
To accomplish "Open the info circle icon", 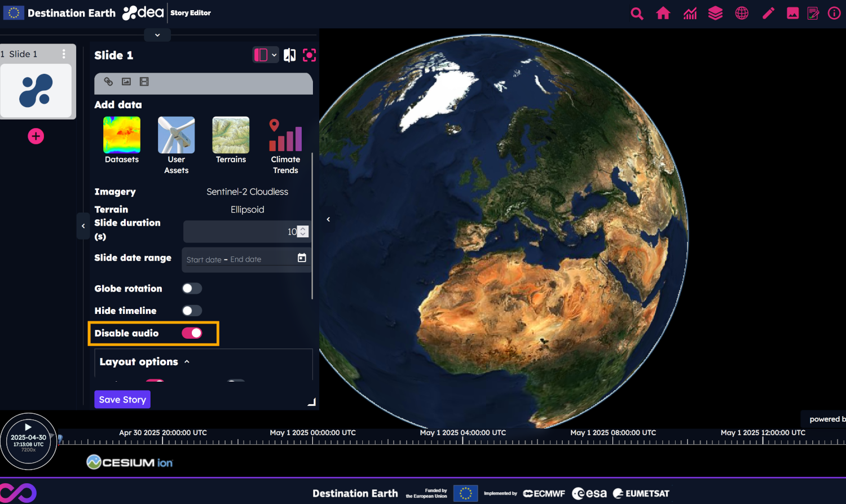I will [x=834, y=14].
